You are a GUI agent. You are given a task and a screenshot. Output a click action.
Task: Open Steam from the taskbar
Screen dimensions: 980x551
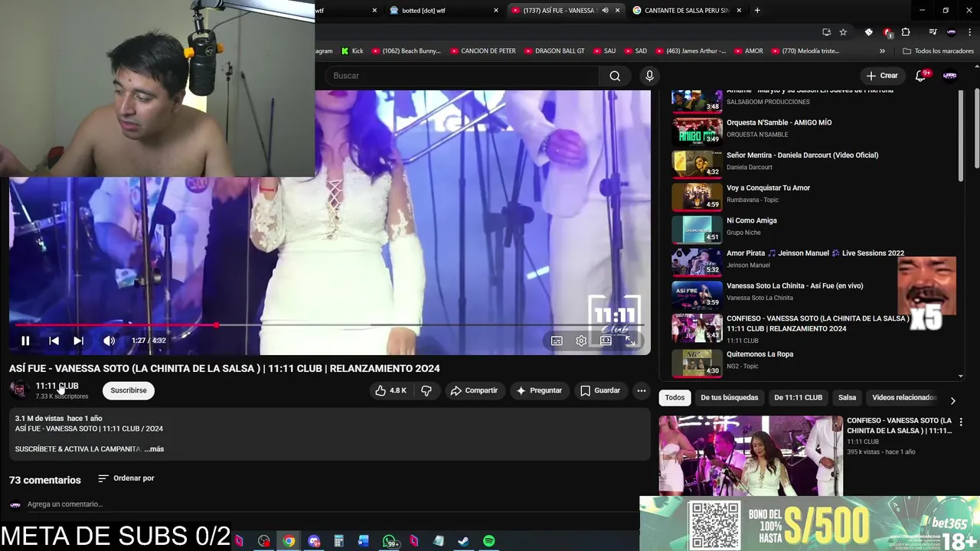[463, 541]
